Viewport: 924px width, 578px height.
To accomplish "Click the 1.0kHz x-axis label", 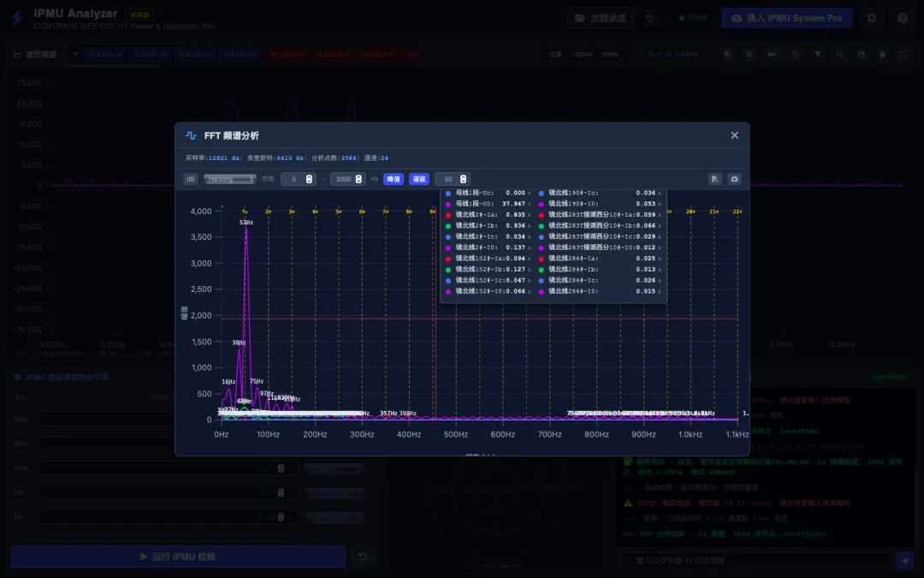I will click(690, 435).
